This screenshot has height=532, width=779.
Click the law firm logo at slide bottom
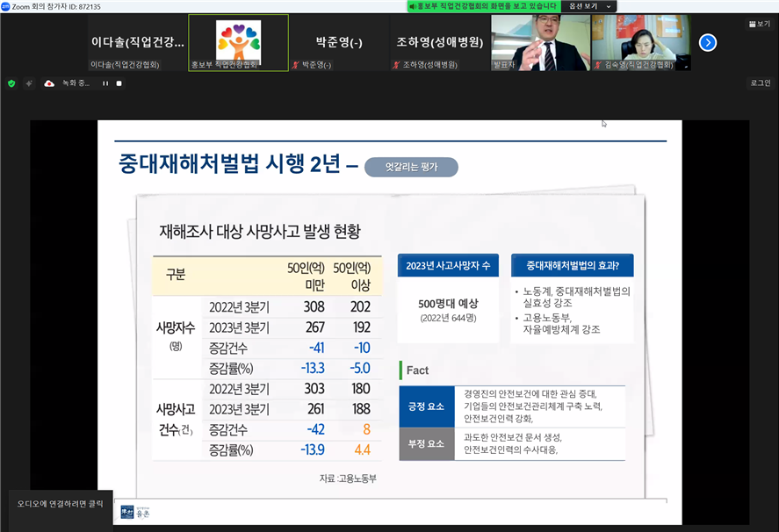pos(135,512)
